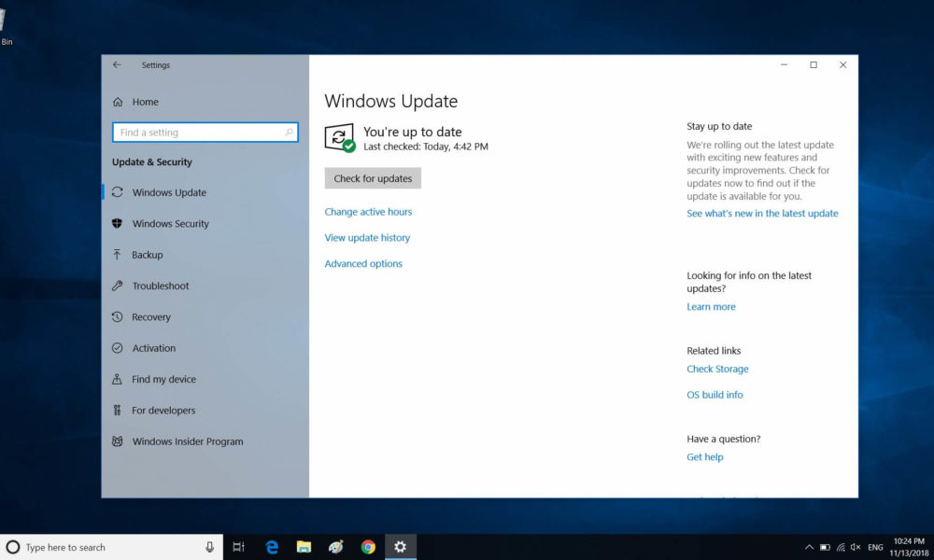Viewport: 934px width, 560px height.
Task: Go to Backup section
Action: 205,255
